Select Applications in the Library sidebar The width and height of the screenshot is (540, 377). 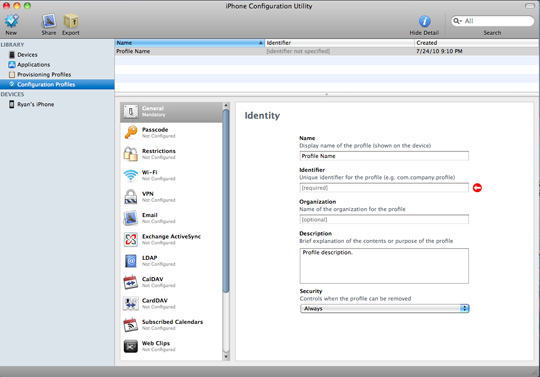[x=33, y=65]
